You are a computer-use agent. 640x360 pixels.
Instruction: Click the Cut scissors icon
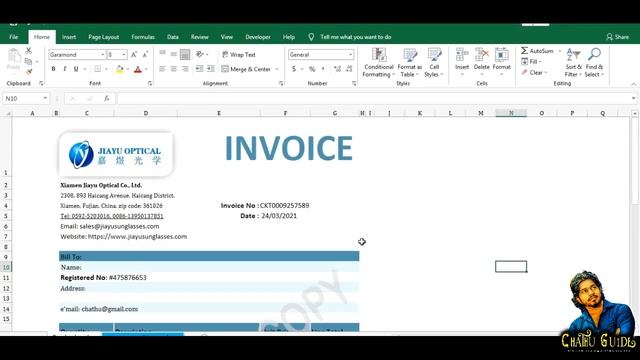point(28,51)
